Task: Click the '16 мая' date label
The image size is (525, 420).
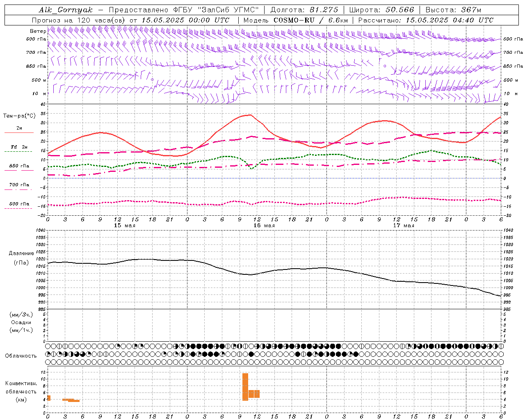Action: (x=264, y=226)
